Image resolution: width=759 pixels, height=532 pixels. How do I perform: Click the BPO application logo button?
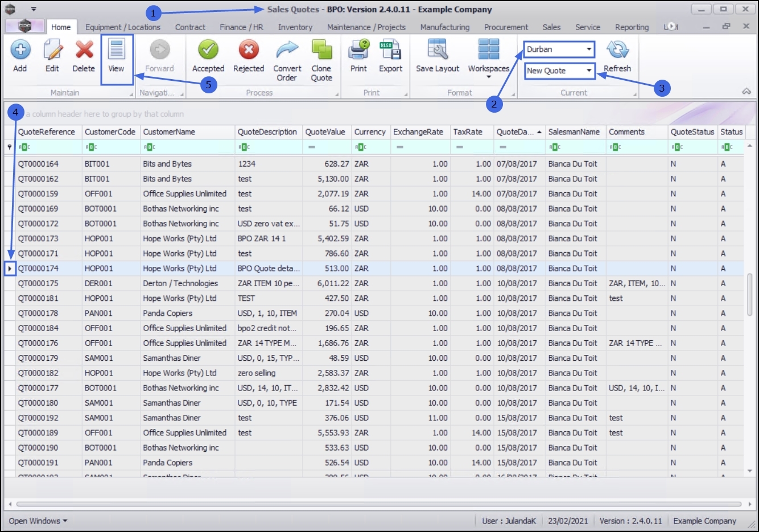pos(24,26)
